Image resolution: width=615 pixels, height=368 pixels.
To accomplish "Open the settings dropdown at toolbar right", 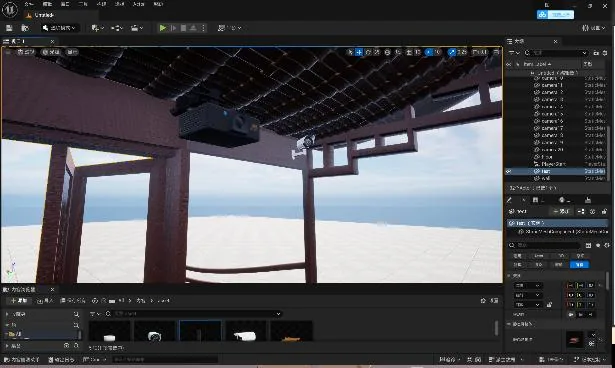I will click(593, 28).
